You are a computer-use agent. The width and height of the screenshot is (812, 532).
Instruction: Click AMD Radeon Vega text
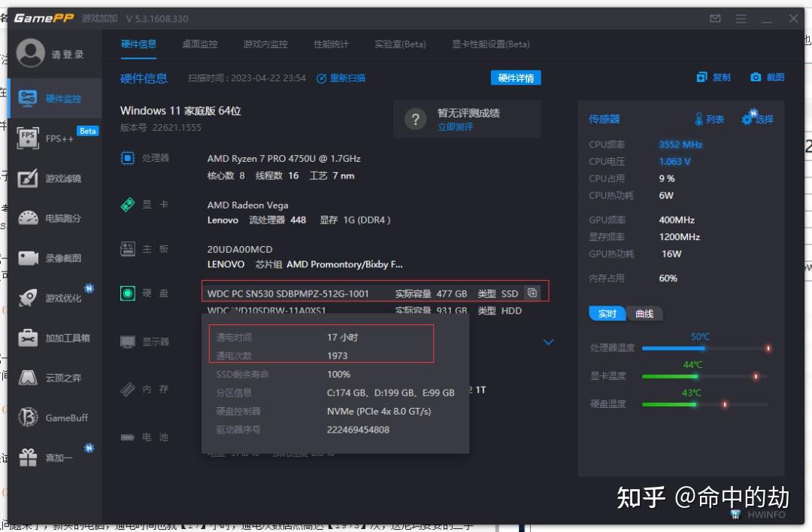[x=247, y=205]
